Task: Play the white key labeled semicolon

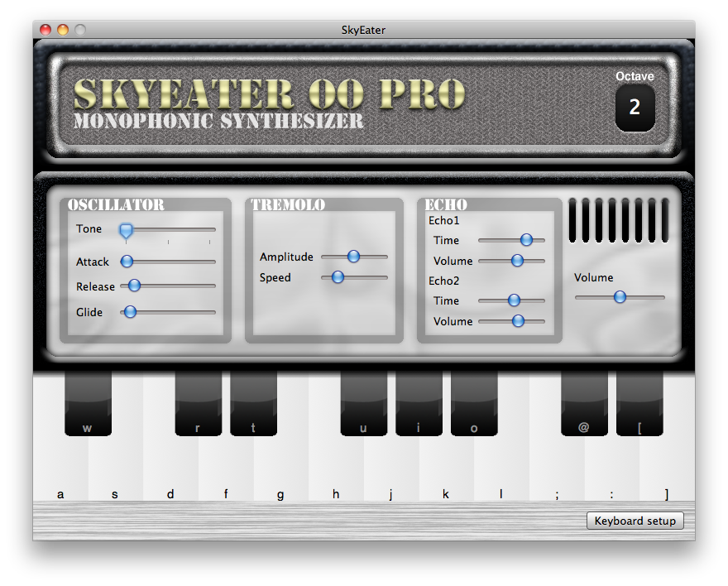Action: [557, 469]
